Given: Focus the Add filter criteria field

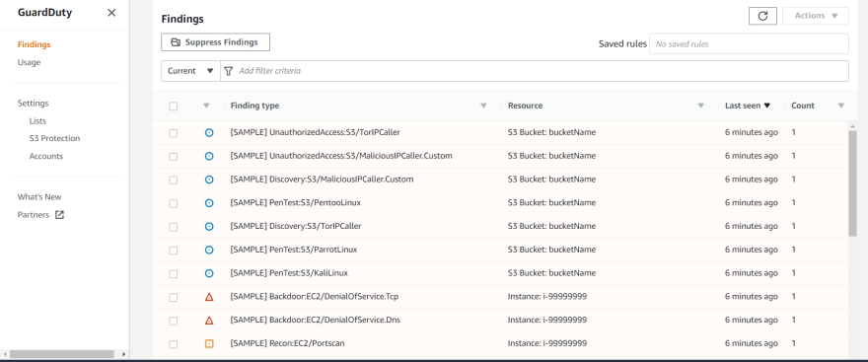Looking at the screenshot, I should click(535, 71).
